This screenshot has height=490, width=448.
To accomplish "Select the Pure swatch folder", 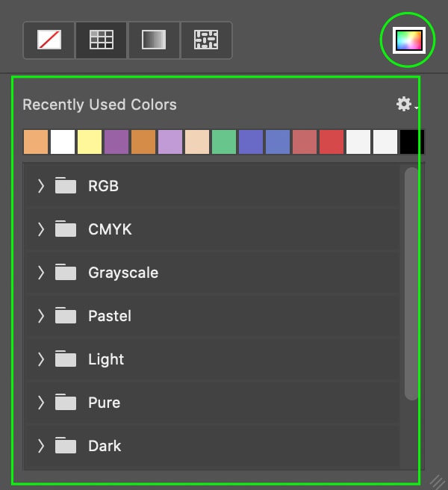I will (x=104, y=403).
